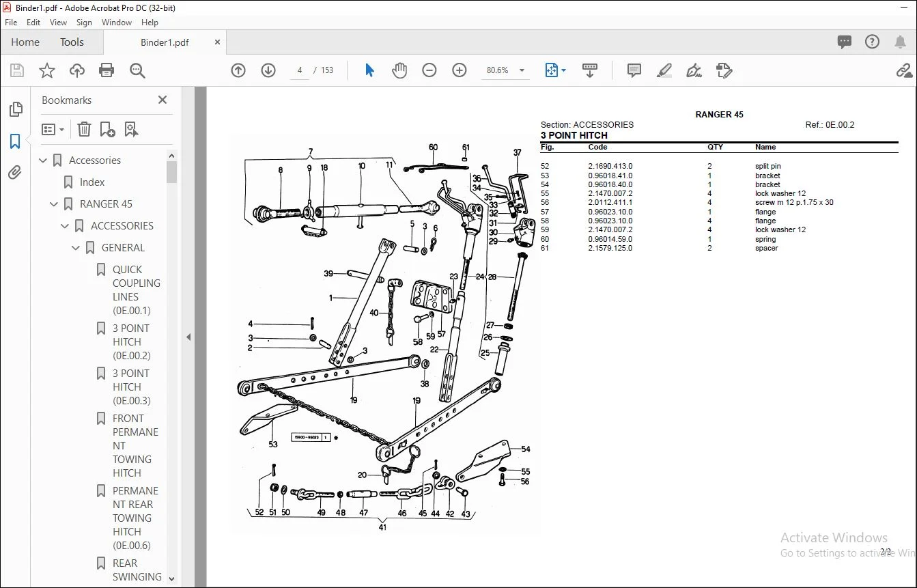917x588 pixels.
Task: Open the Help menu
Action: click(x=150, y=23)
